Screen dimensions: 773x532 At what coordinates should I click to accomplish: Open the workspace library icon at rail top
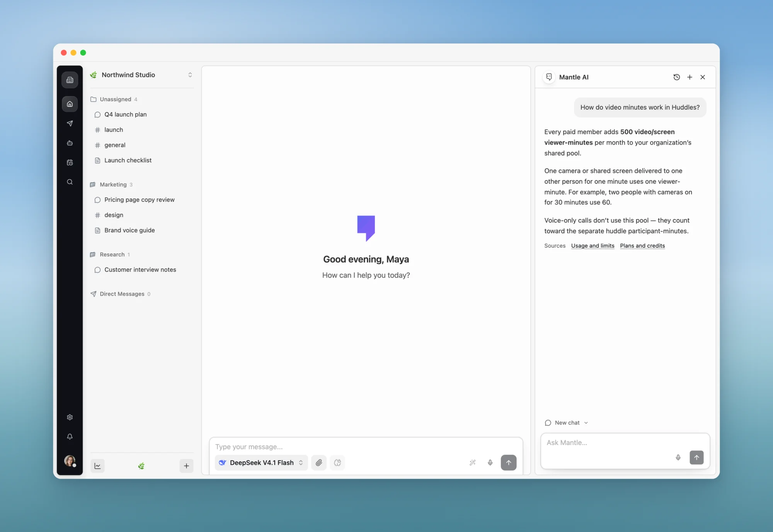(70, 80)
